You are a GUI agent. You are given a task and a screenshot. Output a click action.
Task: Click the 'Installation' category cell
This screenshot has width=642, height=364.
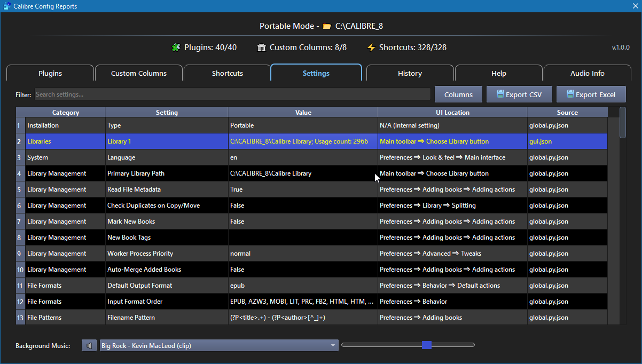pyautogui.click(x=65, y=125)
